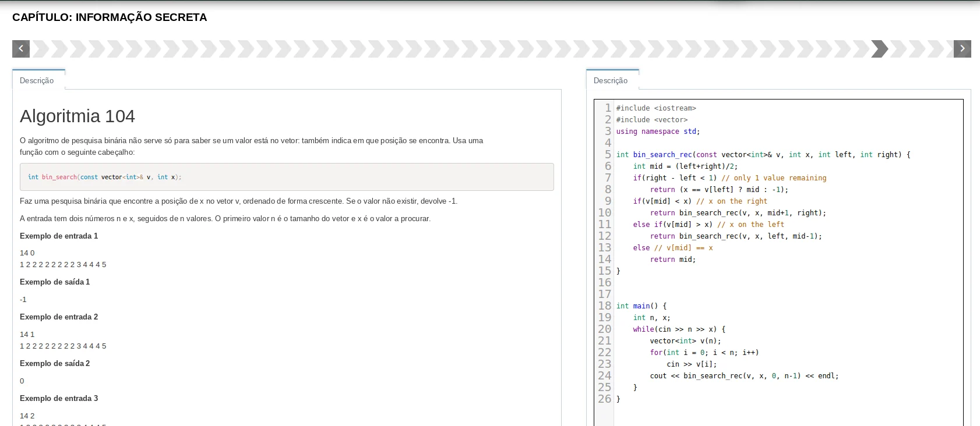
Task: Click the "return mid;" code line
Action: tap(673, 260)
